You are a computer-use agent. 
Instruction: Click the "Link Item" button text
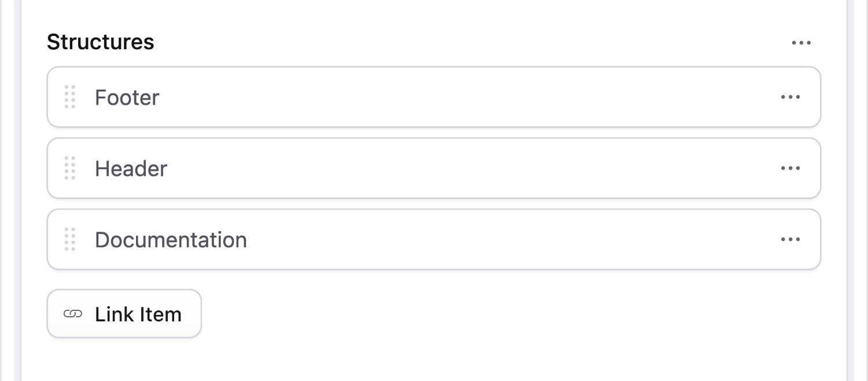(x=138, y=314)
